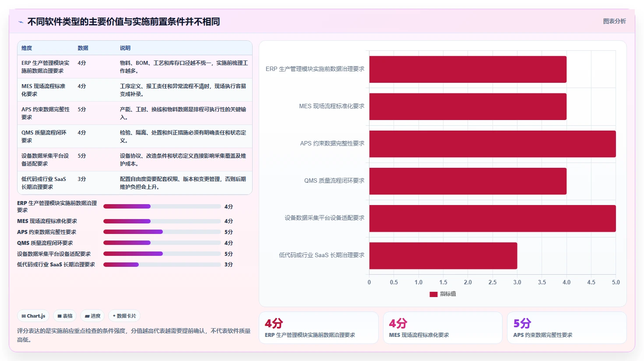Click the 3分 value in the 低代码 table row
This screenshot has width=644, height=361.
[x=82, y=179]
